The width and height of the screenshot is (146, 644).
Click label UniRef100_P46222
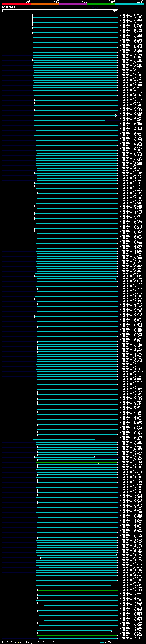point(131,158)
